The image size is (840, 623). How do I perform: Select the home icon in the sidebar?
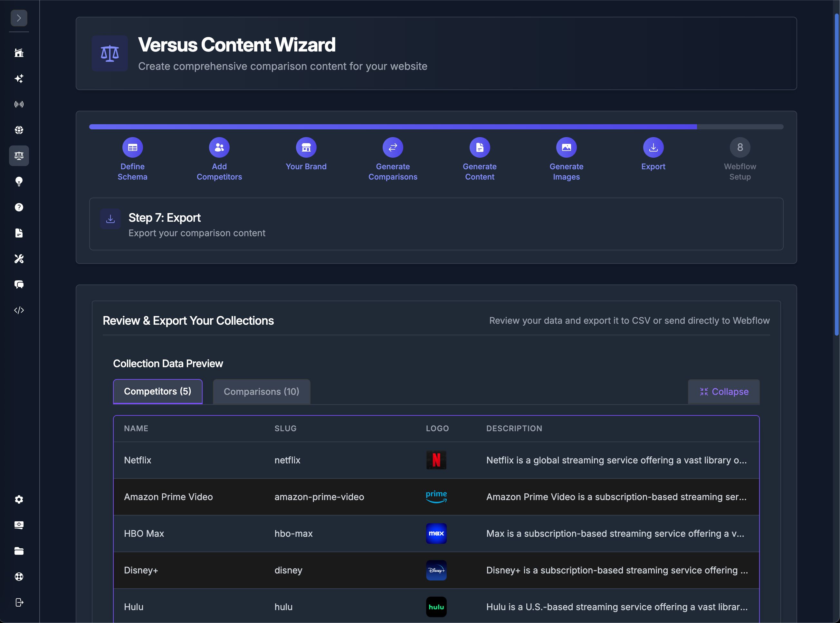click(19, 53)
